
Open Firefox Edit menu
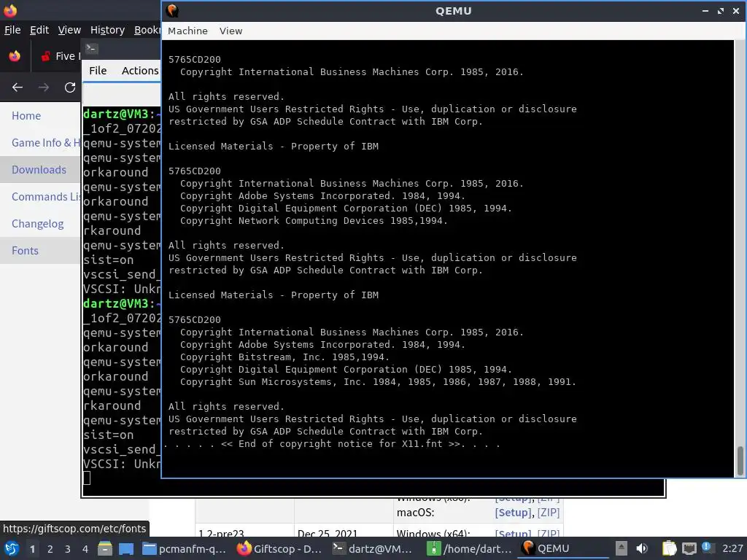[39, 30]
